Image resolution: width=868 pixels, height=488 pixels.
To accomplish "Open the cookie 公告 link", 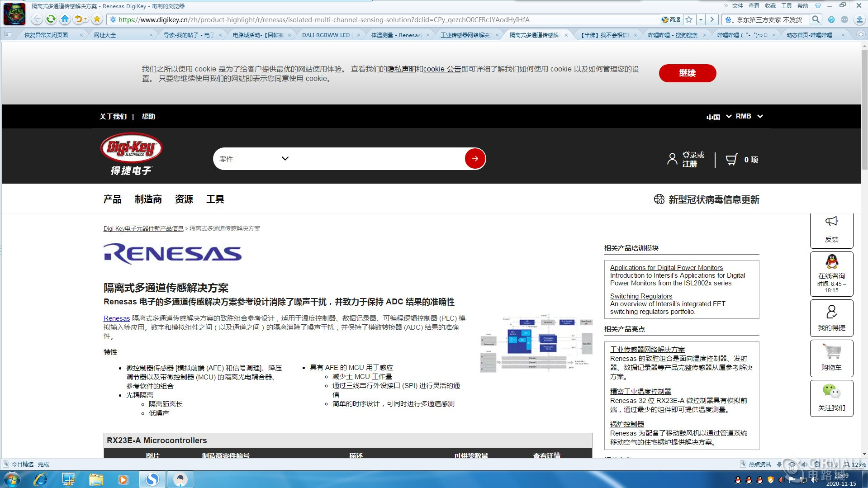I will pyautogui.click(x=442, y=69).
